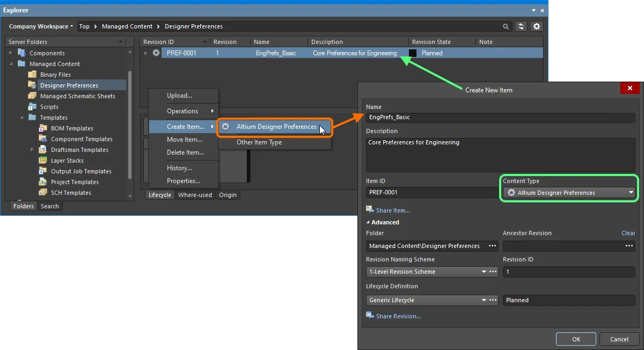Click the Planned revision state color swatch
644x350 pixels.
click(x=413, y=53)
